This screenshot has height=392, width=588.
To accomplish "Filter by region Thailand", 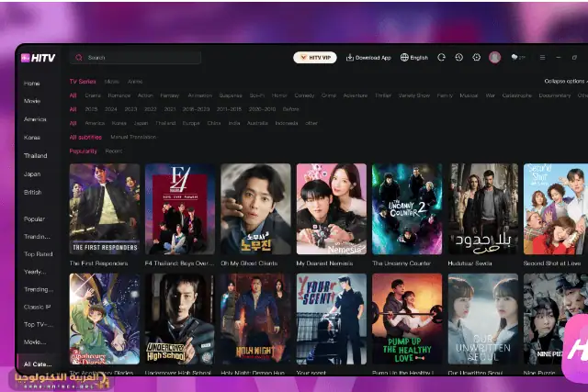I will coord(165,123).
